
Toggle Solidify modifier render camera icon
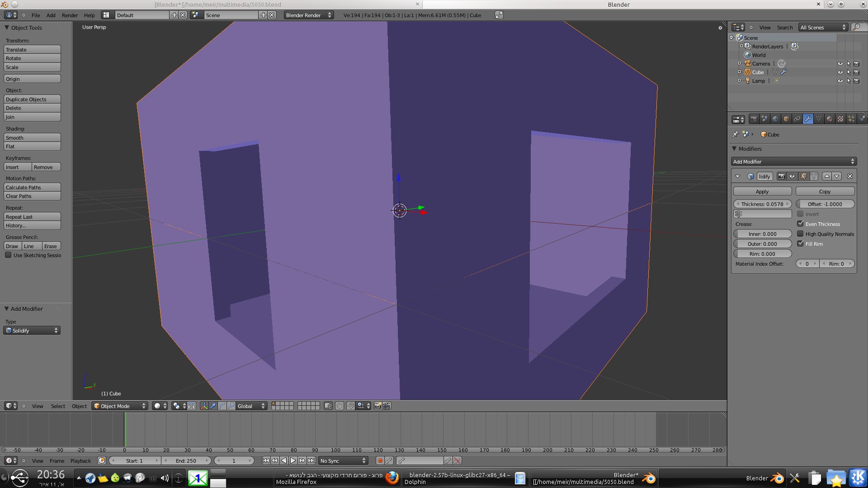tap(781, 177)
